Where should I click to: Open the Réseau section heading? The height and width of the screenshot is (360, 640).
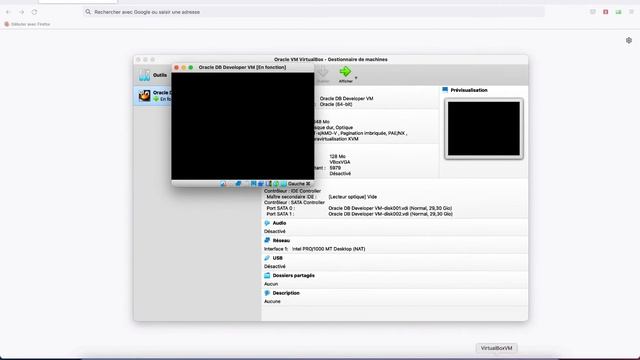tap(281, 240)
